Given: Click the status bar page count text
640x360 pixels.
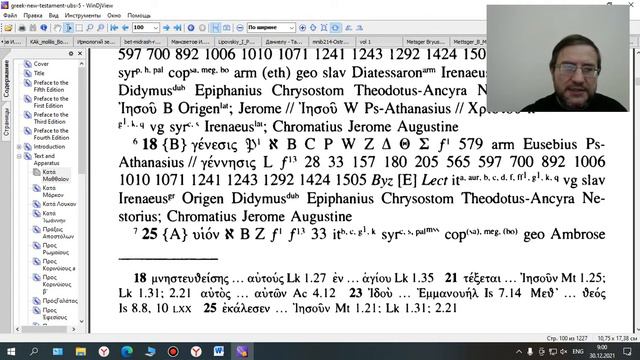Looking at the screenshot, I should pyautogui.click(x=567, y=338).
